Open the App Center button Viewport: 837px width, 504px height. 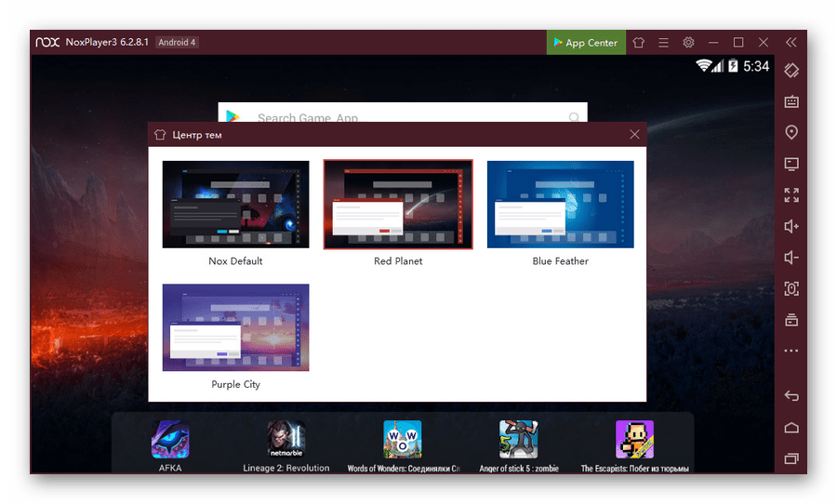coord(586,43)
